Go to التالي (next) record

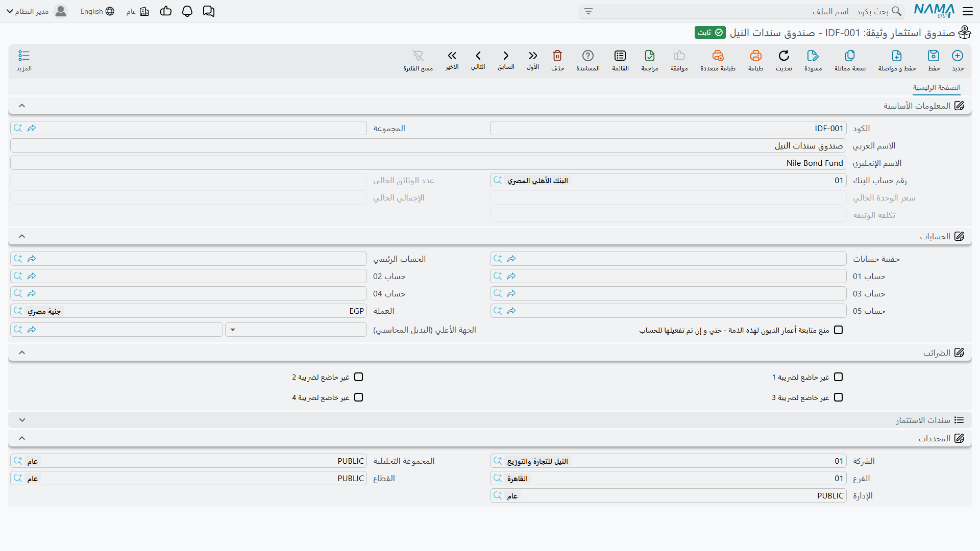478,56
